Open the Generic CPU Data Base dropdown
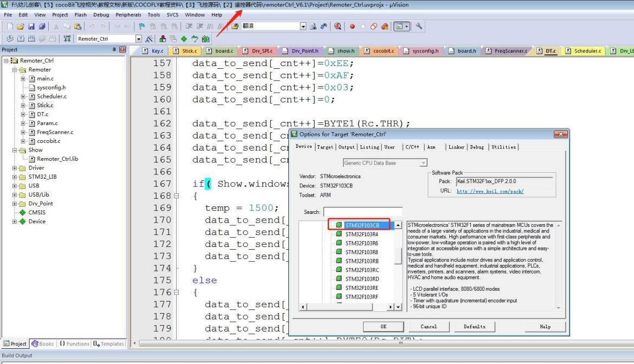The height and width of the screenshot is (364, 634). coord(423,163)
